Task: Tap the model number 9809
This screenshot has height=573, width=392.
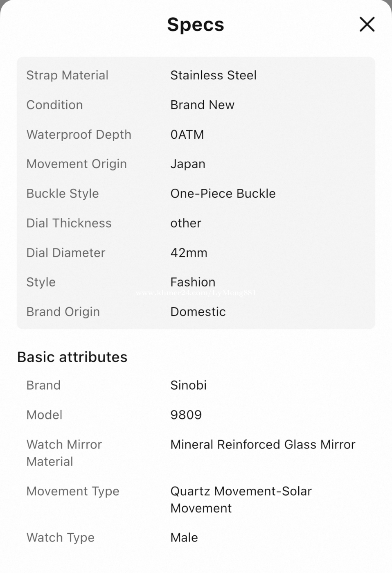Action: (x=186, y=415)
